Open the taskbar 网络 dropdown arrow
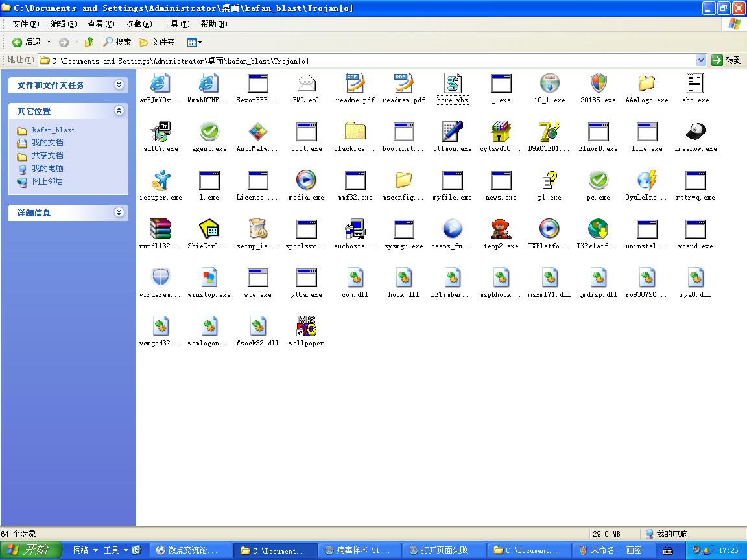The height and width of the screenshot is (560, 747). [95, 550]
